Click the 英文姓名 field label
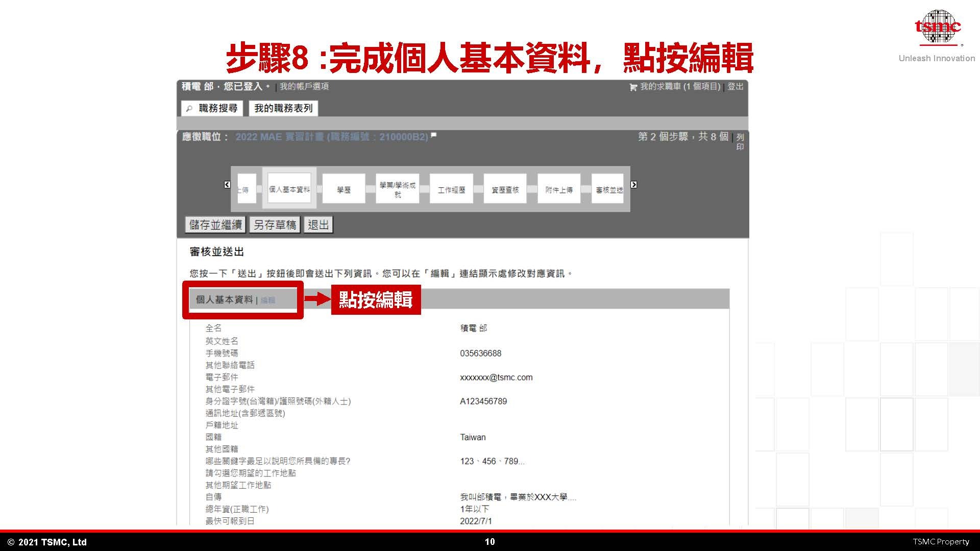 click(x=222, y=341)
